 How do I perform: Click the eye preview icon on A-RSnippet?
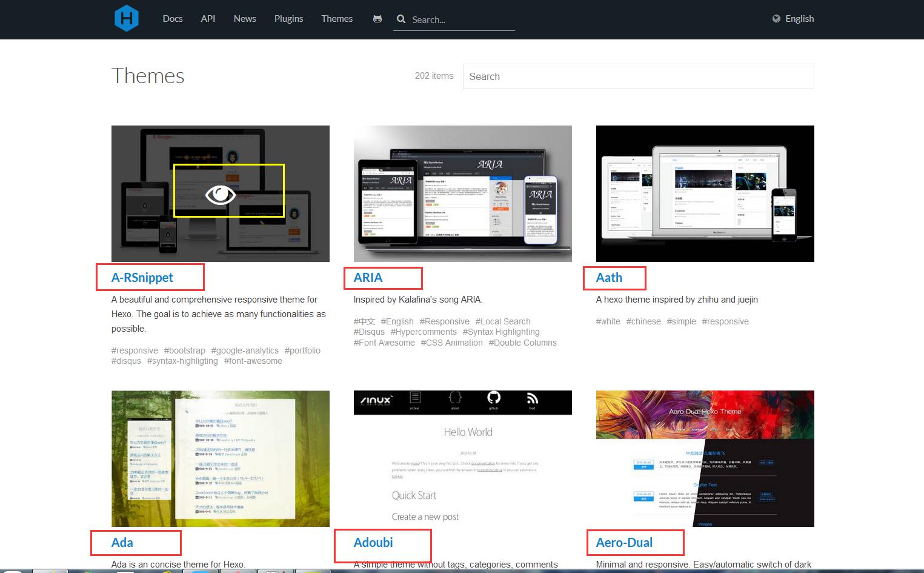221,194
